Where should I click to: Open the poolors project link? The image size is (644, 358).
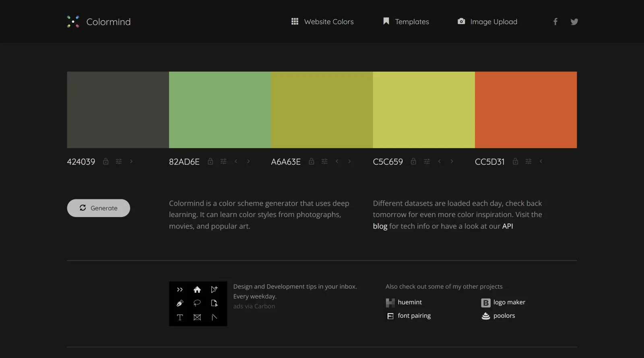(498, 316)
